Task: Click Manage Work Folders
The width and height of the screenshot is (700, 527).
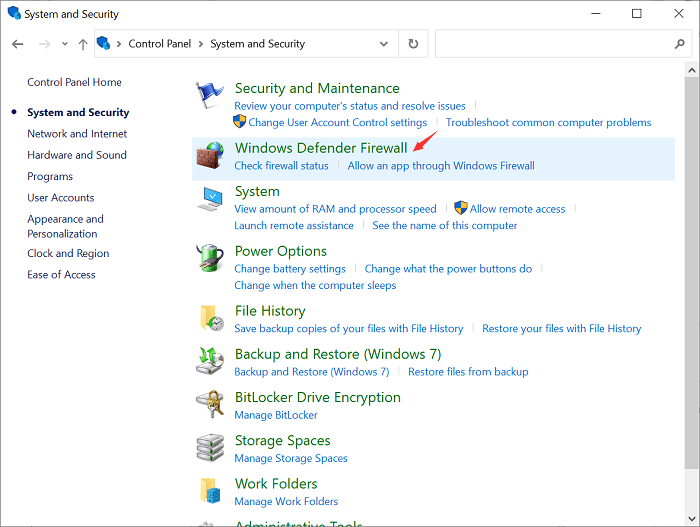Action: pyautogui.click(x=286, y=502)
